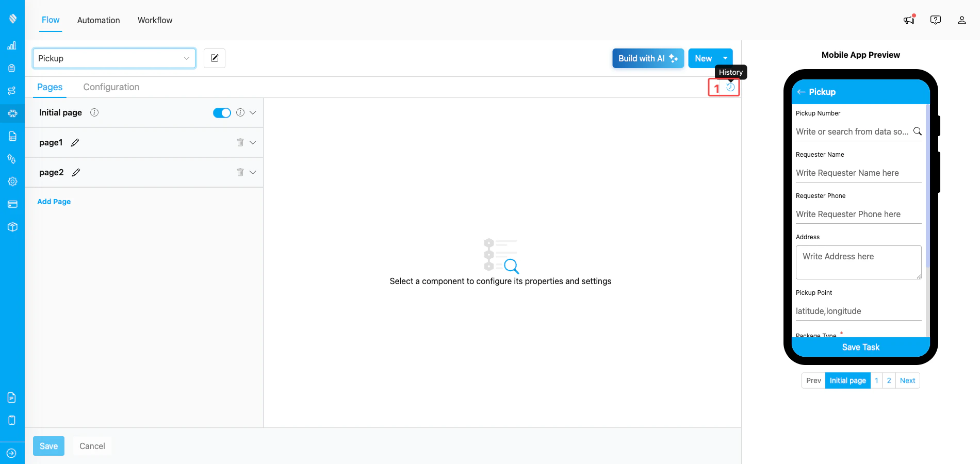Expand the Initial page row chevron
The height and width of the screenshot is (464, 980).
[x=253, y=112]
